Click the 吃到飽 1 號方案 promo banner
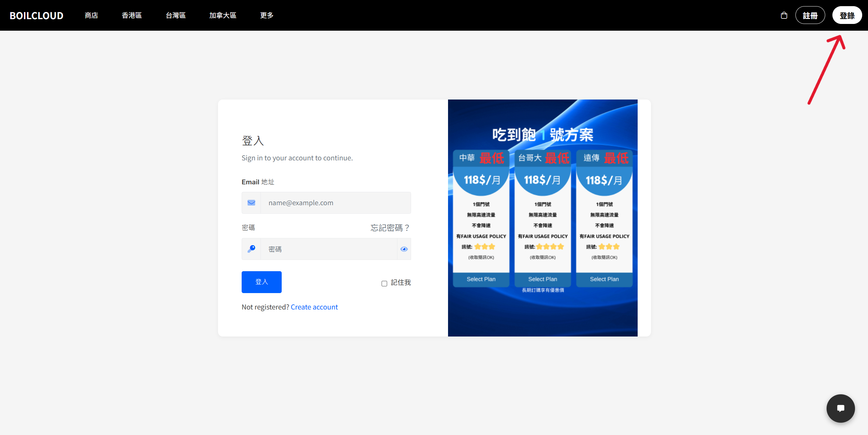The height and width of the screenshot is (435, 868). pyautogui.click(x=543, y=218)
